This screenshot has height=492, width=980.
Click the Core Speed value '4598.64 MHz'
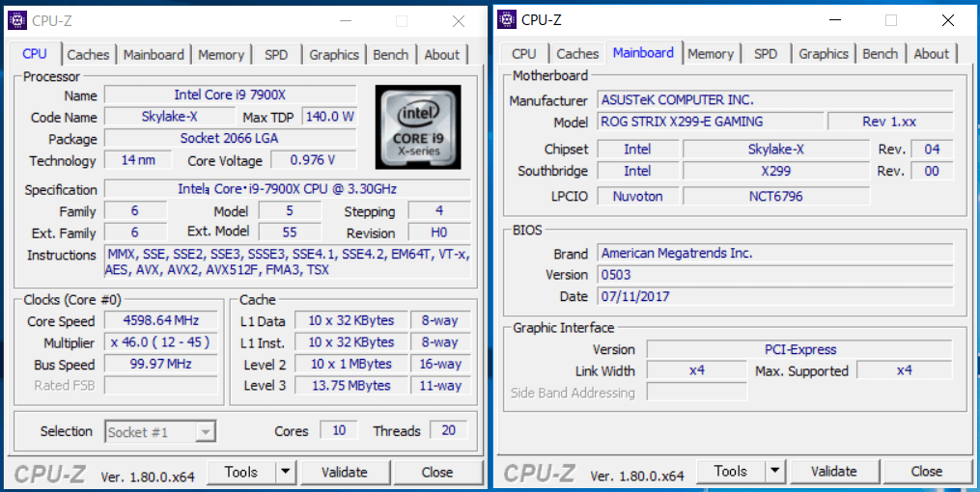point(160,321)
